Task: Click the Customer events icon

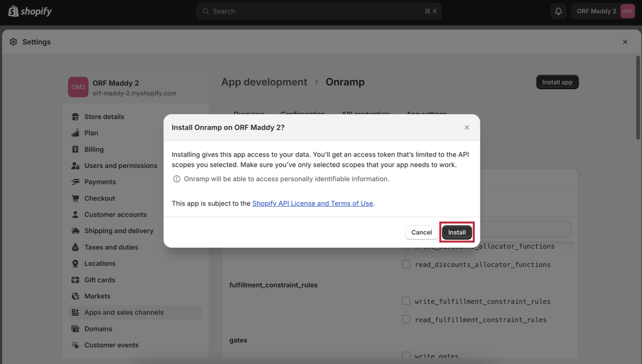Action: [75, 345]
